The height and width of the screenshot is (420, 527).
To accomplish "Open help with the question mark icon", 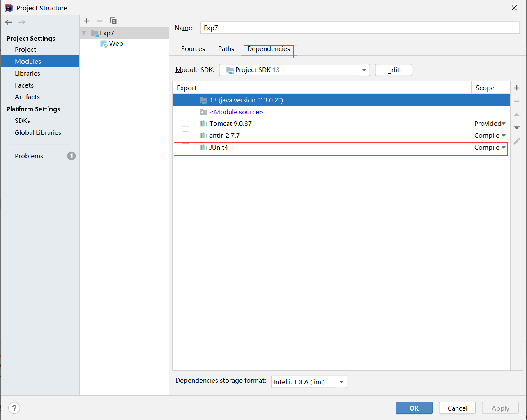I will (x=14, y=408).
